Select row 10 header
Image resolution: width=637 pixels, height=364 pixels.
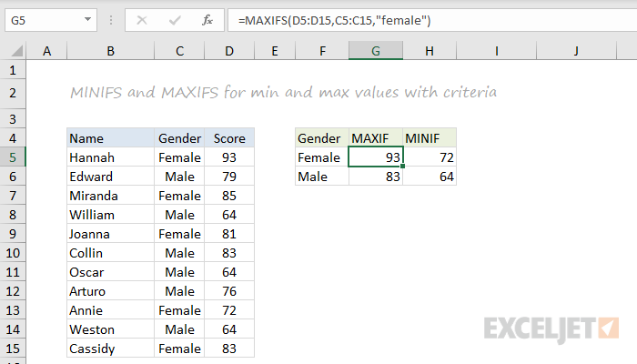click(13, 253)
